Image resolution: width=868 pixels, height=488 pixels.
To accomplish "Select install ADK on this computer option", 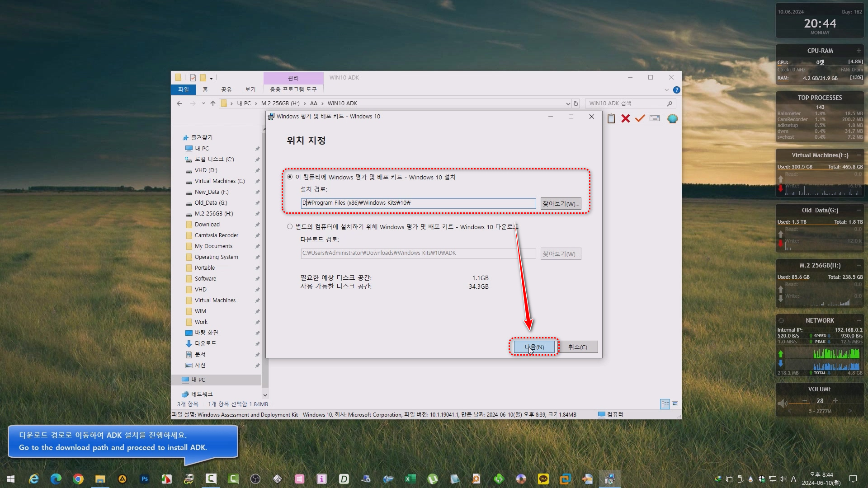I will [x=290, y=177].
